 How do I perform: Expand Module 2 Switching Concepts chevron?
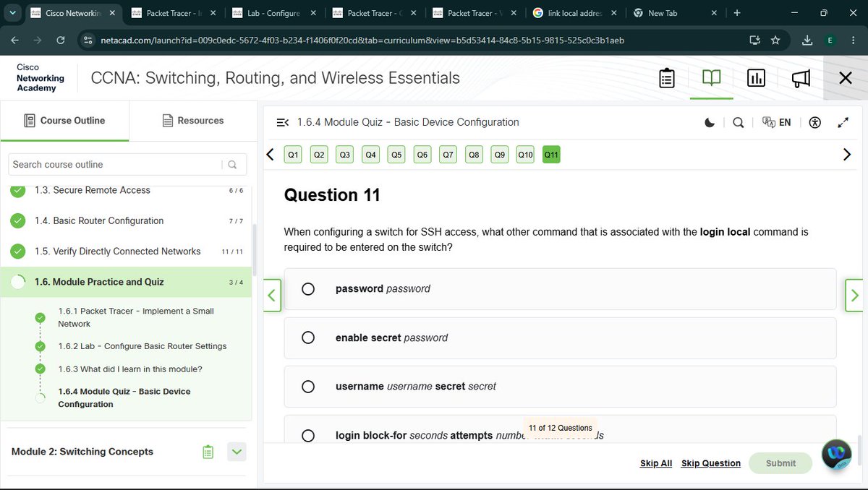pos(237,452)
